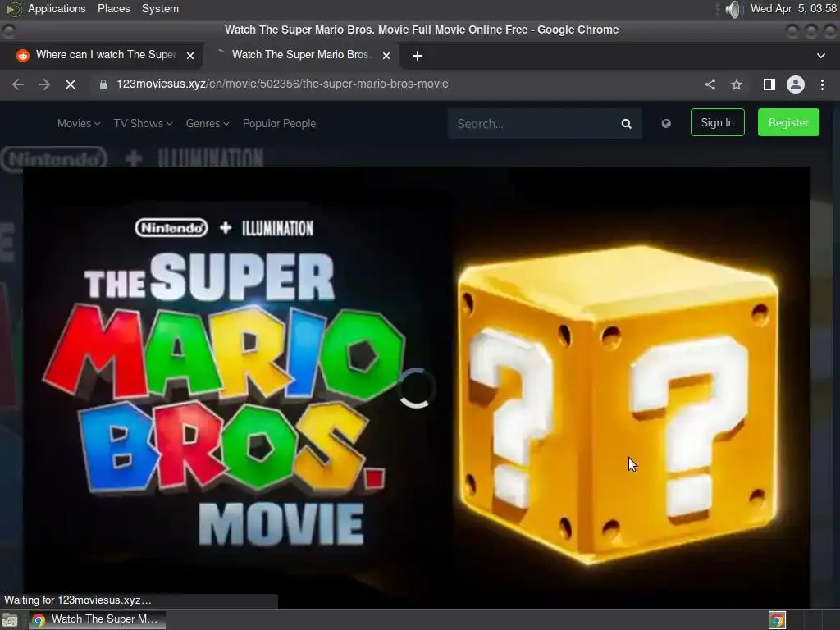
Task: Go back to previous page in Chrome
Action: coord(18,84)
